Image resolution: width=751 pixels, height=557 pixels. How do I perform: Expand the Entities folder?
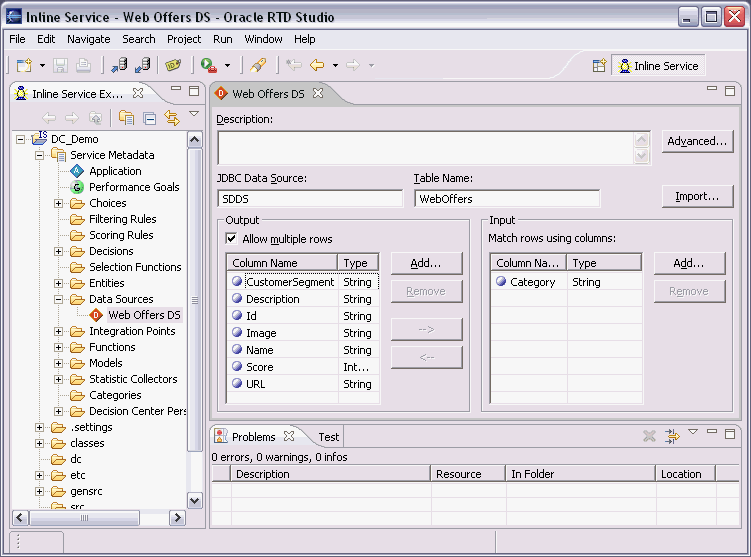click(x=58, y=283)
